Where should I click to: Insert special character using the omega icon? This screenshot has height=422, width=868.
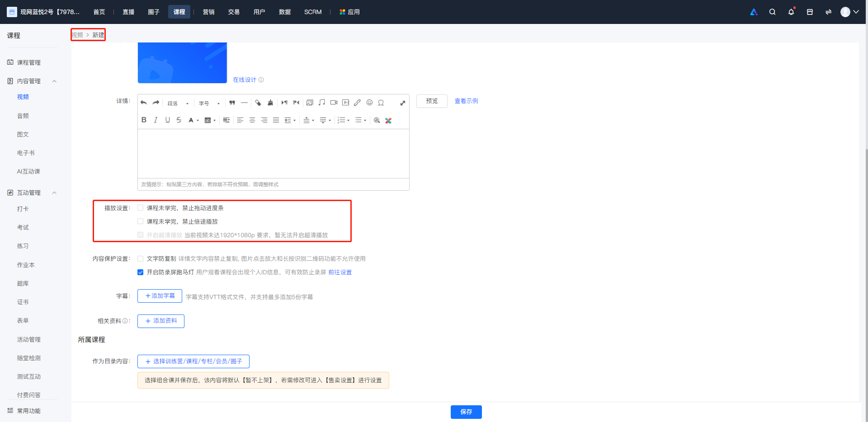pyautogui.click(x=381, y=103)
